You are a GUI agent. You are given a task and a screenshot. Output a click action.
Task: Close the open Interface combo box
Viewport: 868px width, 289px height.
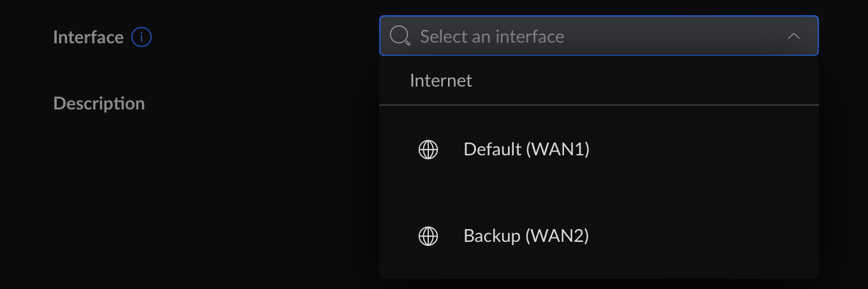click(793, 36)
